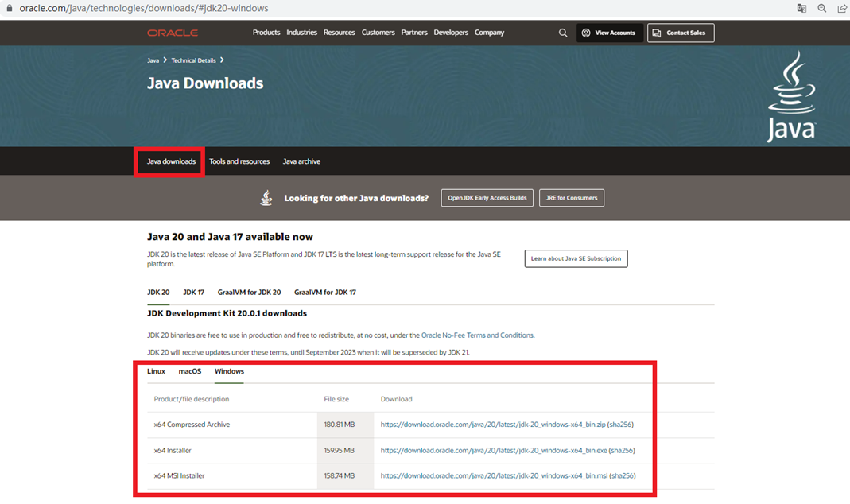850x504 pixels.
Task: Open the Company menu
Action: 490,33
